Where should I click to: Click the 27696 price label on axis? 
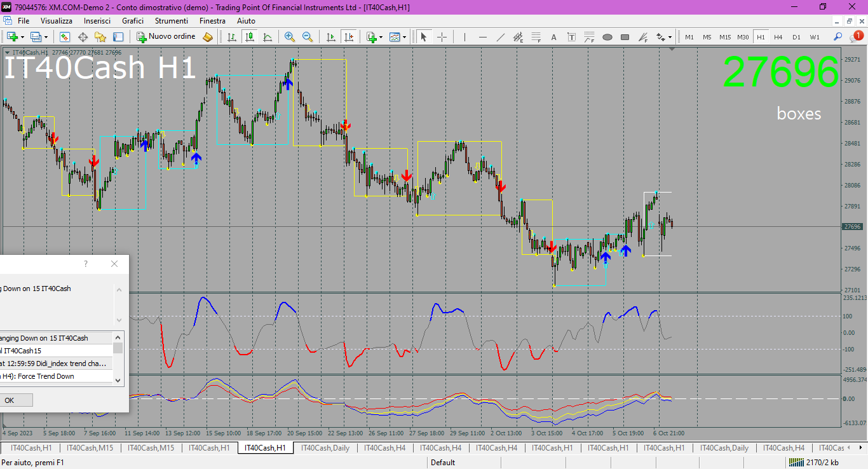[852, 227]
